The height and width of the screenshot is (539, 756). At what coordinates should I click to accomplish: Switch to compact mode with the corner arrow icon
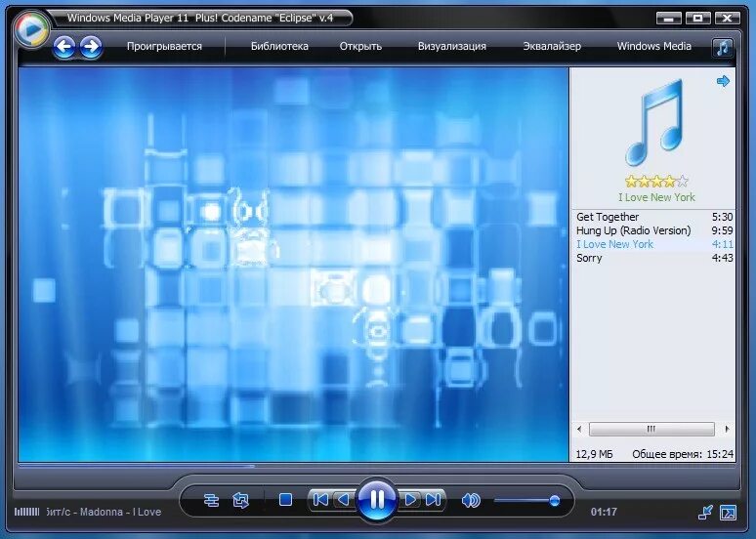(x=705, y=512)
